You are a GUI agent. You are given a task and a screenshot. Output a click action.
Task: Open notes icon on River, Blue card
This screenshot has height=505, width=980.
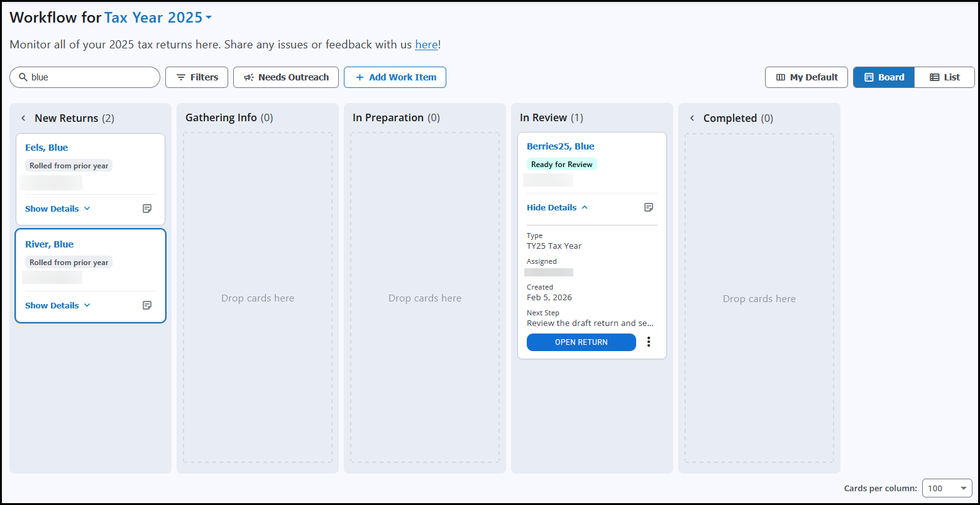(x=147, y=305)
